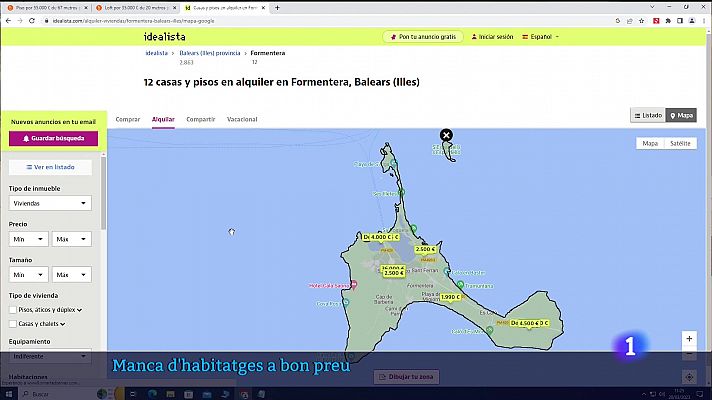Click 'Ver en listado' button

pos(50,167)
